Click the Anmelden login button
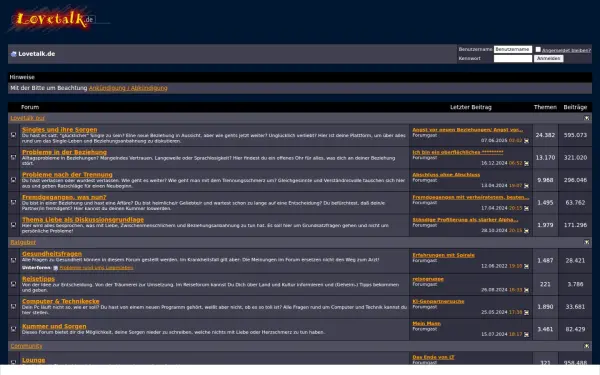 coord(549,59)
